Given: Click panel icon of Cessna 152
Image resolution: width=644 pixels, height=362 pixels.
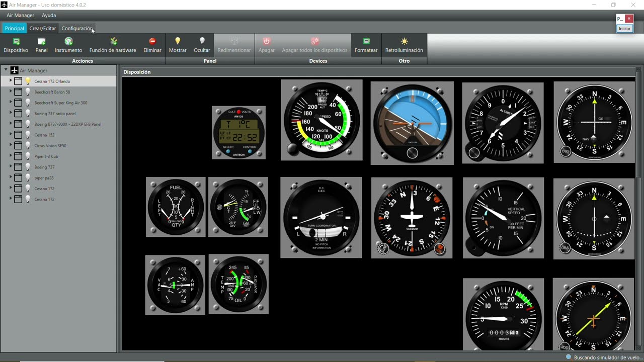Looking at the screenshot, I should 18,135.
